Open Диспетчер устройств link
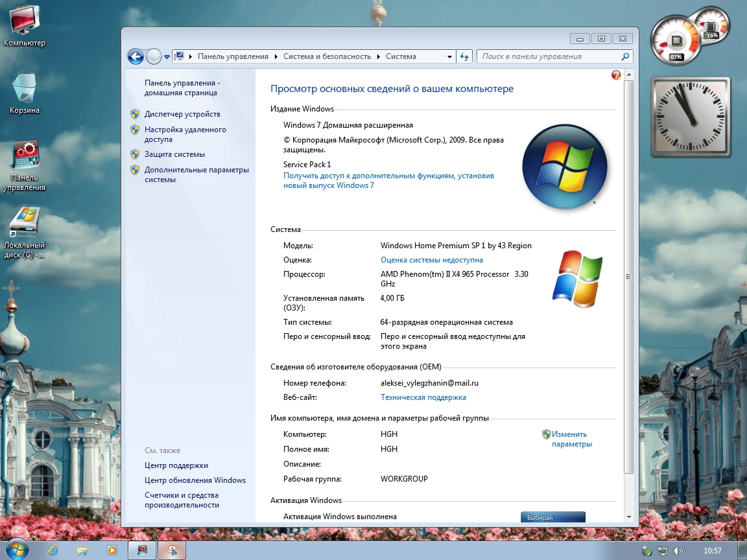The height and width of the screenshot is (560, 747). point(182,114)
